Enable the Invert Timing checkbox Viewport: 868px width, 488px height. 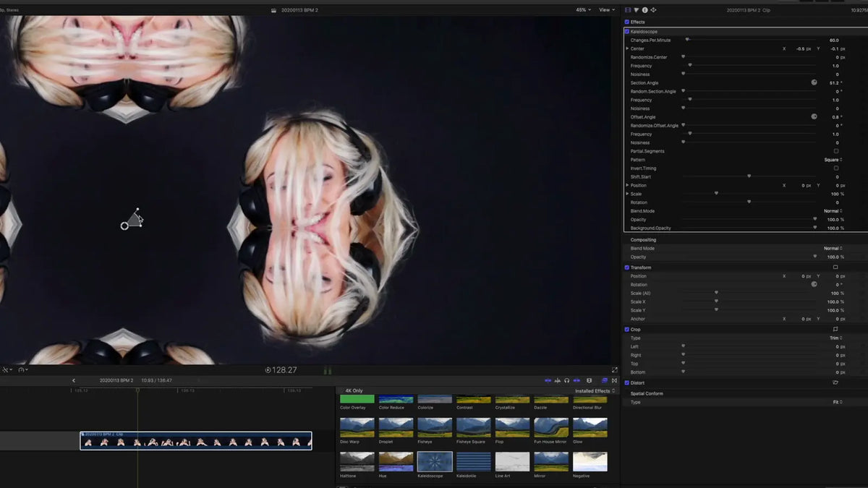pos(836,168)
